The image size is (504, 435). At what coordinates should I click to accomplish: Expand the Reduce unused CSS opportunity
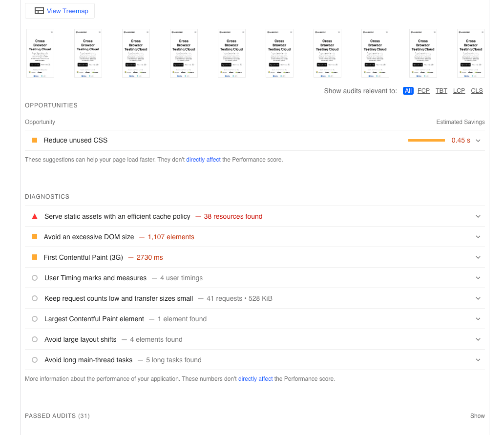(478, 140)
